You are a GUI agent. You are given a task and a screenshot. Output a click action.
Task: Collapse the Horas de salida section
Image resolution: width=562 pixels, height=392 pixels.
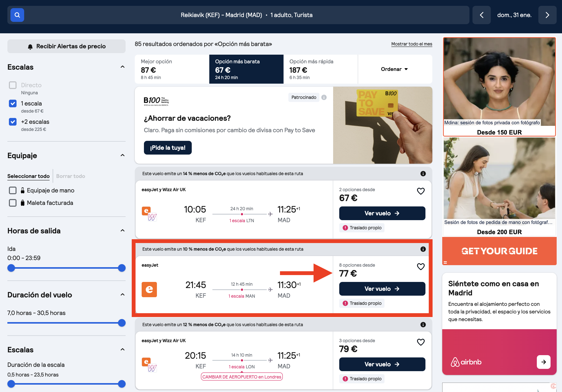[x=123, y=231]
